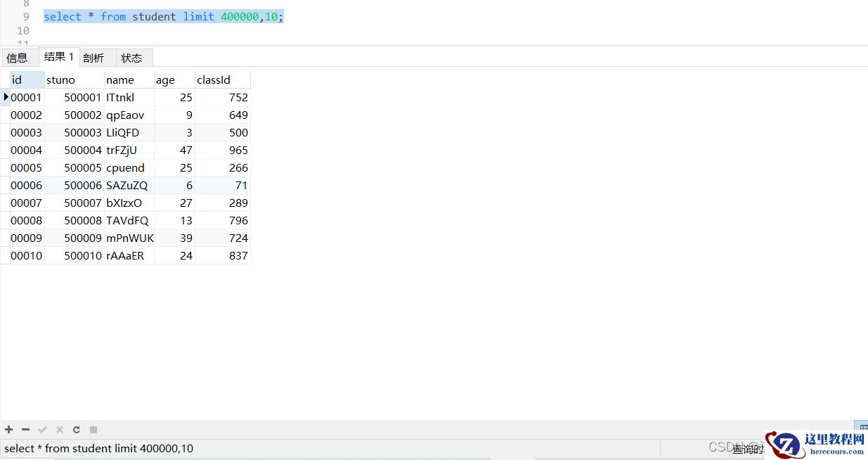Click the stuno column header
Image resolution: width=868 pixels, height=460 pixels.
pyautogui.click(x=75, y=79)
